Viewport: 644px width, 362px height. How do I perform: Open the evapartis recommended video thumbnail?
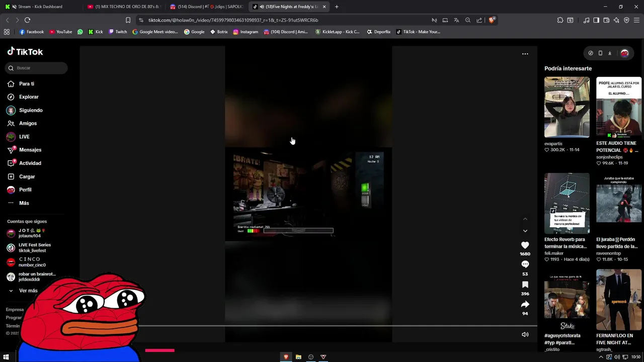(x=567, y=107)
